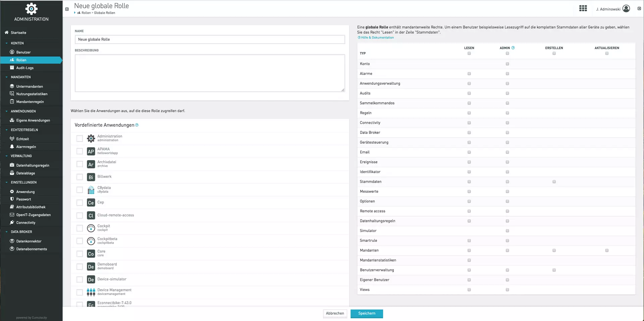Click the C8ydata application icon
Viewport: 644px width, 321px height.
pyautogui.click(x=91, y=190)
